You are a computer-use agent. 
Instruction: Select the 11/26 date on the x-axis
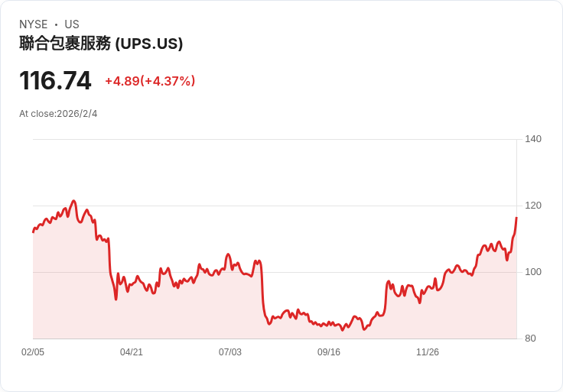(428, 352)
